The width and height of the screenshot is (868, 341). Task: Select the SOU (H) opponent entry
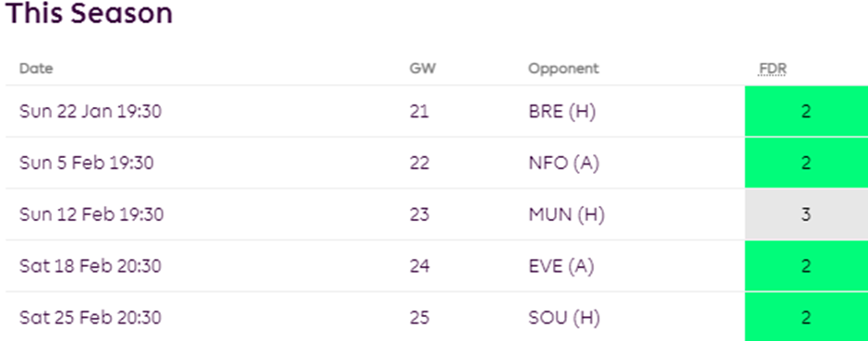562,318
